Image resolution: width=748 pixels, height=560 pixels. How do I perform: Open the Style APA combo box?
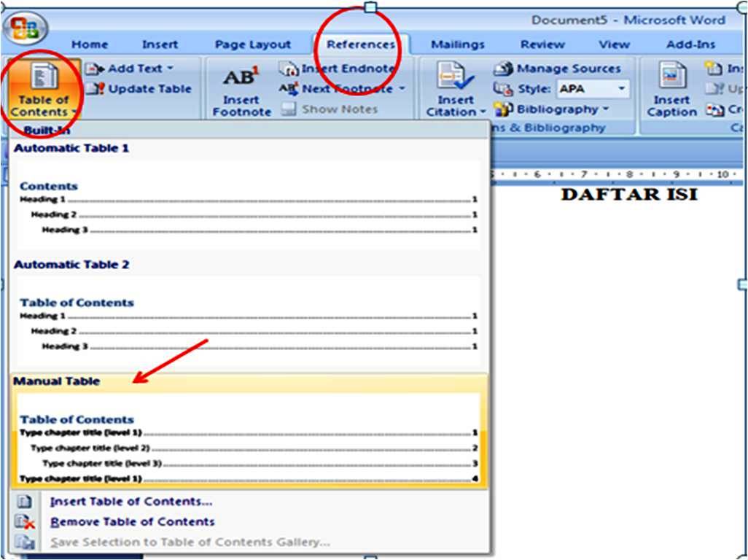(592, 89)
